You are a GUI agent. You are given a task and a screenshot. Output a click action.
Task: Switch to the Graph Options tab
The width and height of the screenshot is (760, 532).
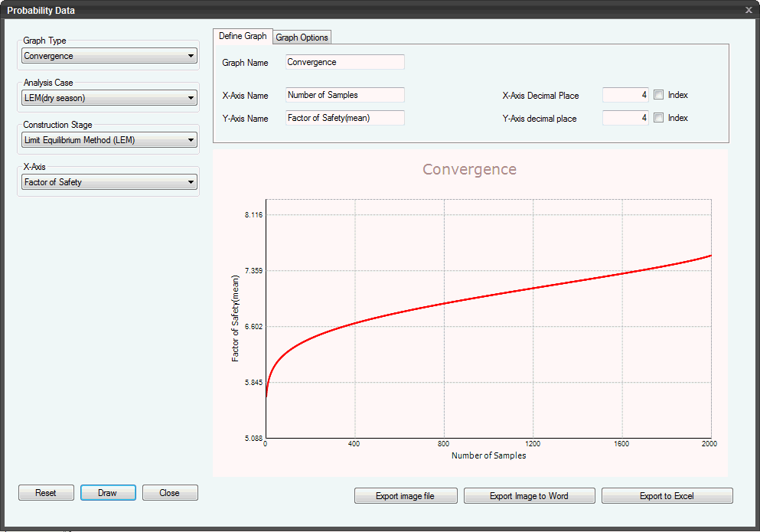(x=302, y=38)
